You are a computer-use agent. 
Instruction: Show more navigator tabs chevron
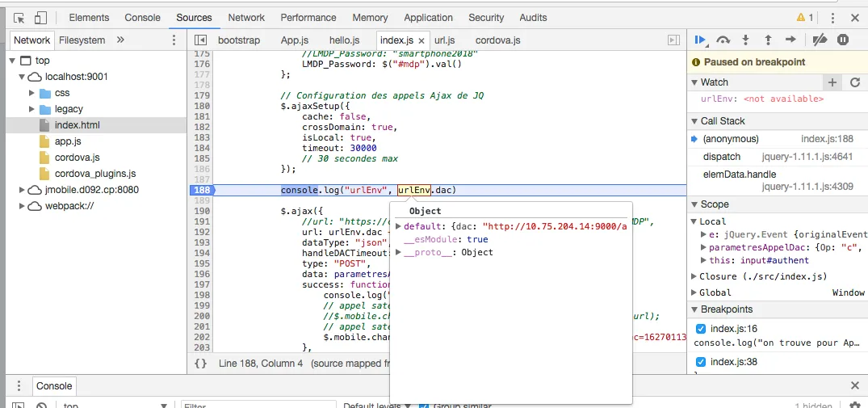click(120, 40)
